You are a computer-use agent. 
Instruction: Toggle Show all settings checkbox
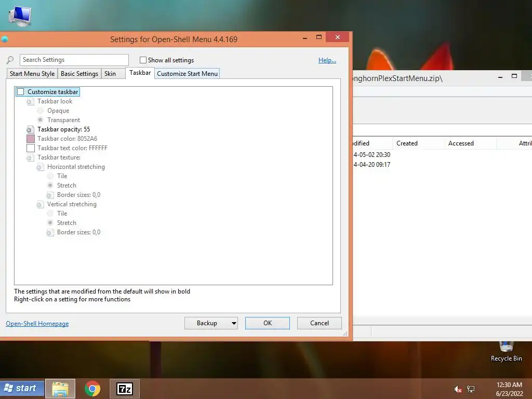coord(143,60)
